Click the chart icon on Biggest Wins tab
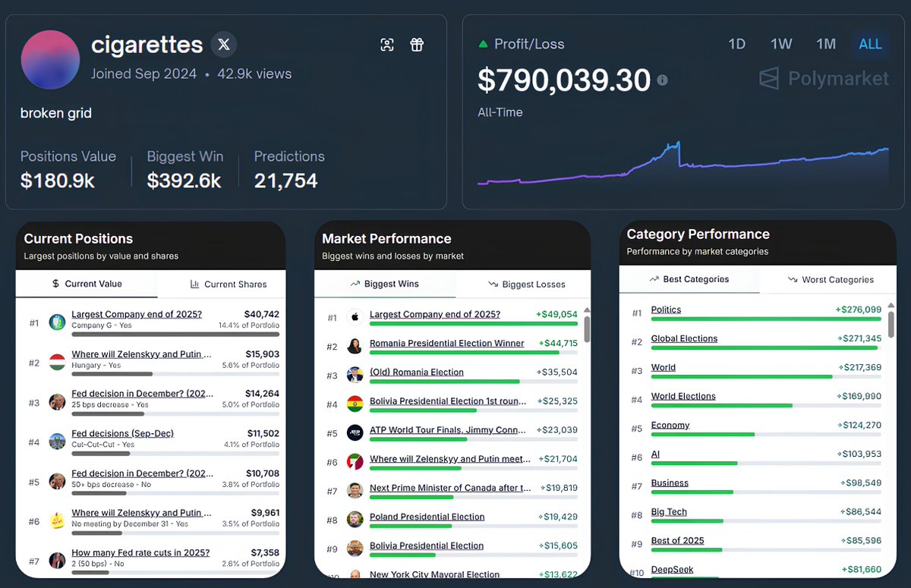This screenshot has height=588, width=911. point(357,284)
